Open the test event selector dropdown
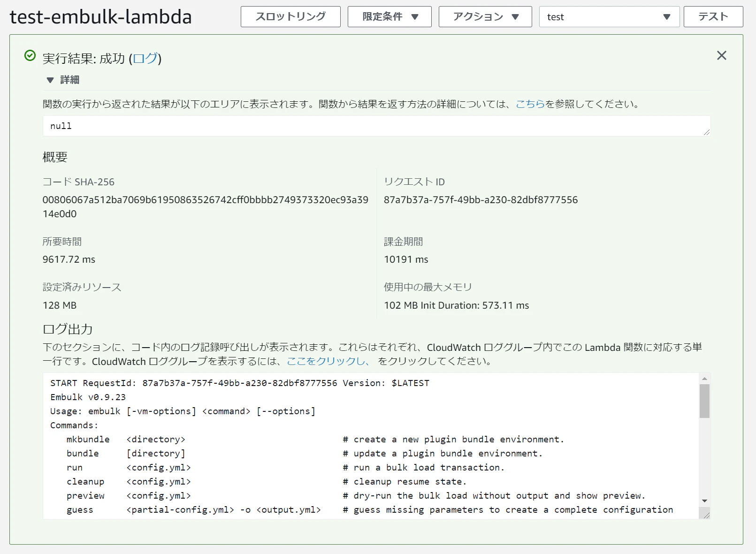Screen dimensions: 756x554 click(x=609, y=17)
